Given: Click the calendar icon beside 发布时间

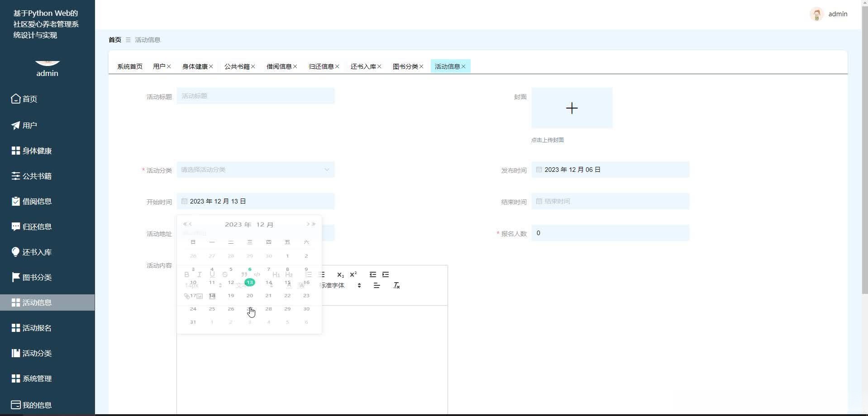Looking at the screenshot, I should [x=539, y=170].
